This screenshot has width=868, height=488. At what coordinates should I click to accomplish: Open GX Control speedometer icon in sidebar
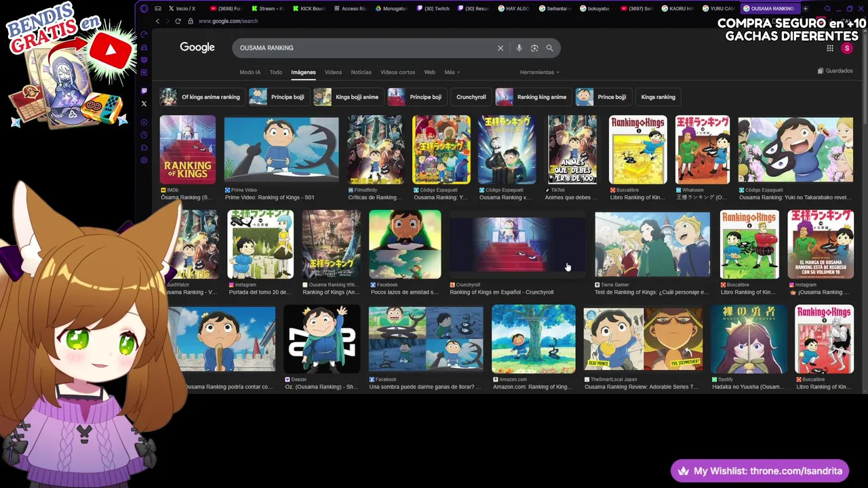pos(144,34)
